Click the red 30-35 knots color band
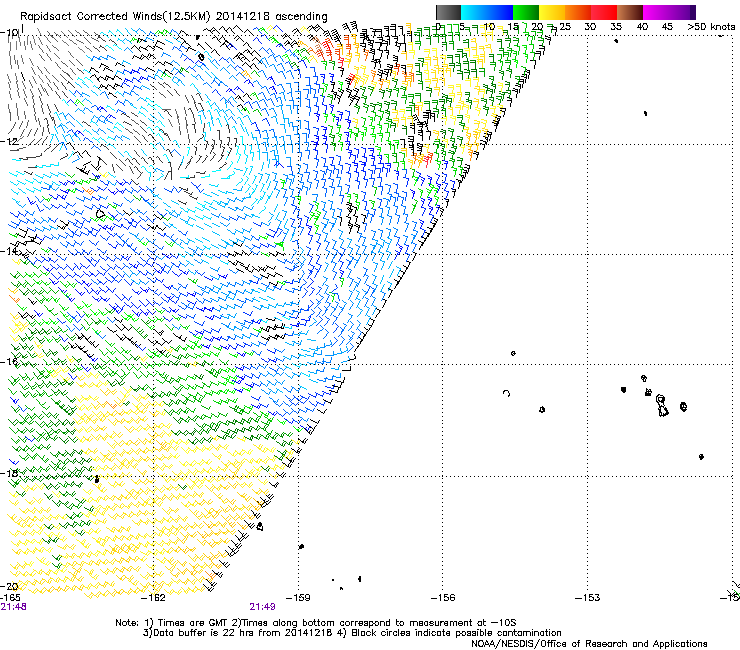This screenshot has width=740, height=650. click(x=604, y=12)
